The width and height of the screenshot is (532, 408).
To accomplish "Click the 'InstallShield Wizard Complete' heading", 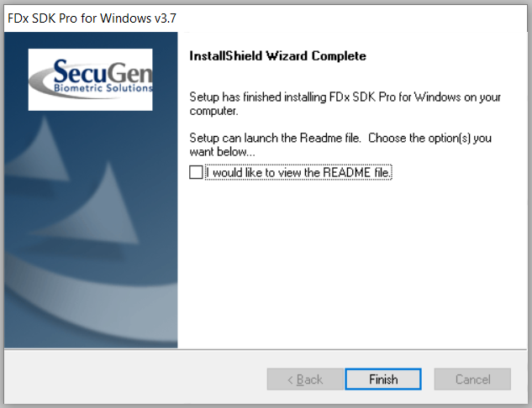I will pyautogui.click(x=277, y=56).
